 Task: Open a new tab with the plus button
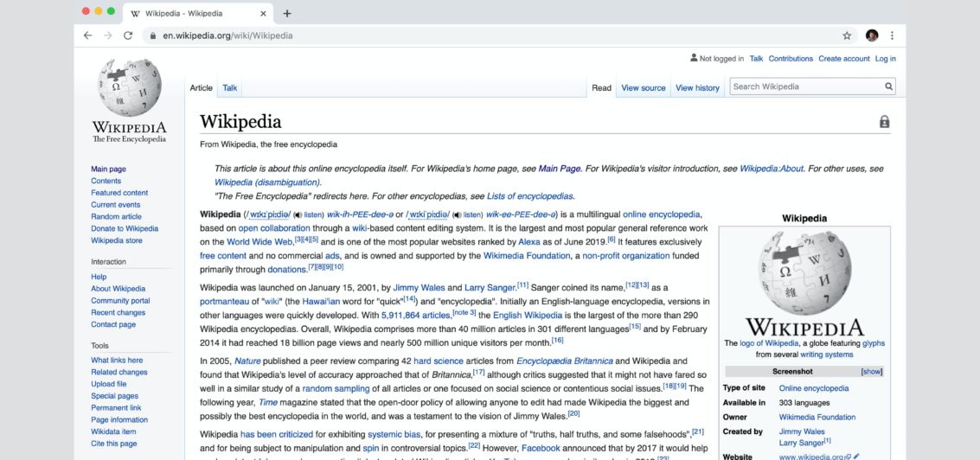tap(287, 13)
